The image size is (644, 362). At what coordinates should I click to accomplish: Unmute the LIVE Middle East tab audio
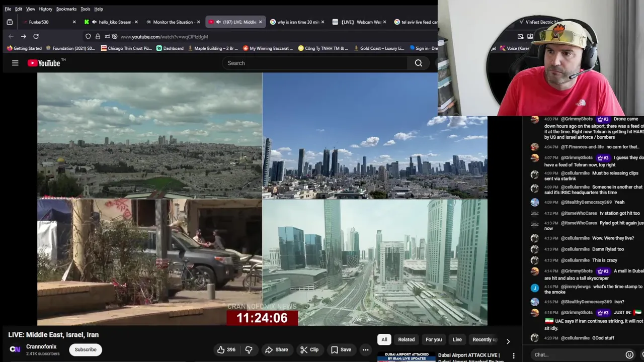click(x=218, y=22)
